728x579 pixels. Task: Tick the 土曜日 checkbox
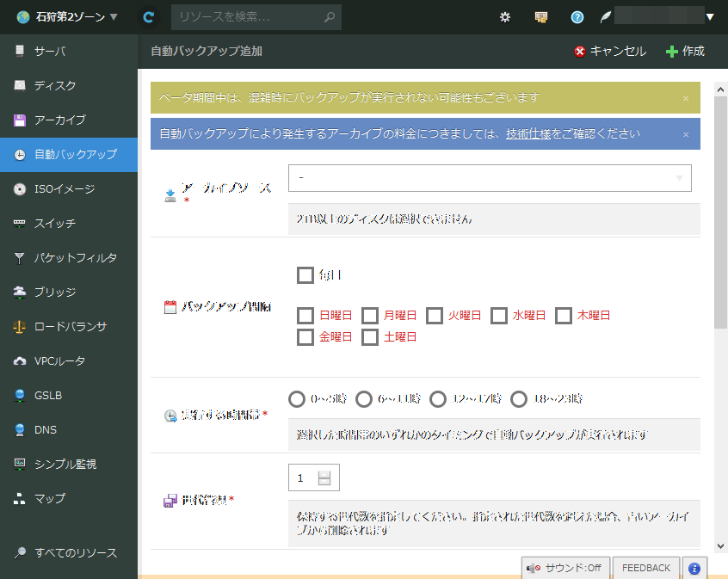[370, 337]
